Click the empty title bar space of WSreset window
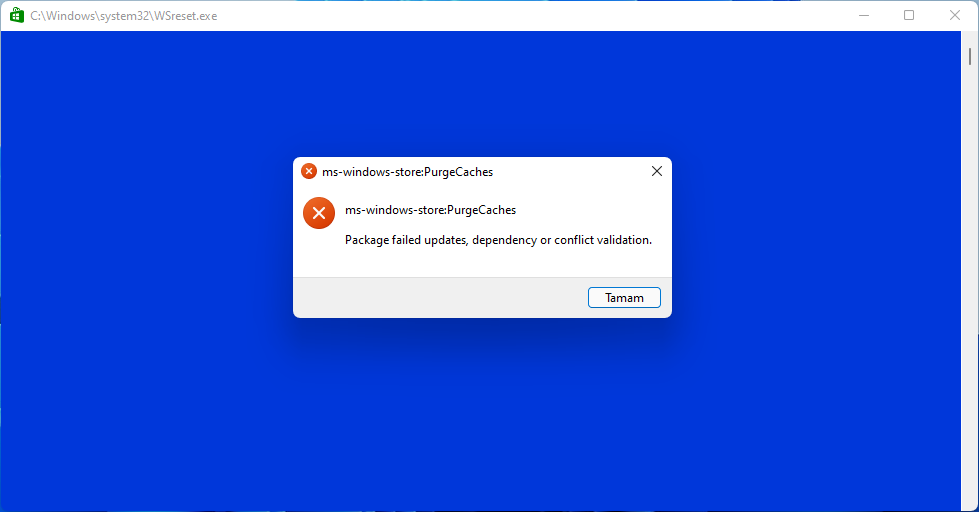 [x=531, y=16]
